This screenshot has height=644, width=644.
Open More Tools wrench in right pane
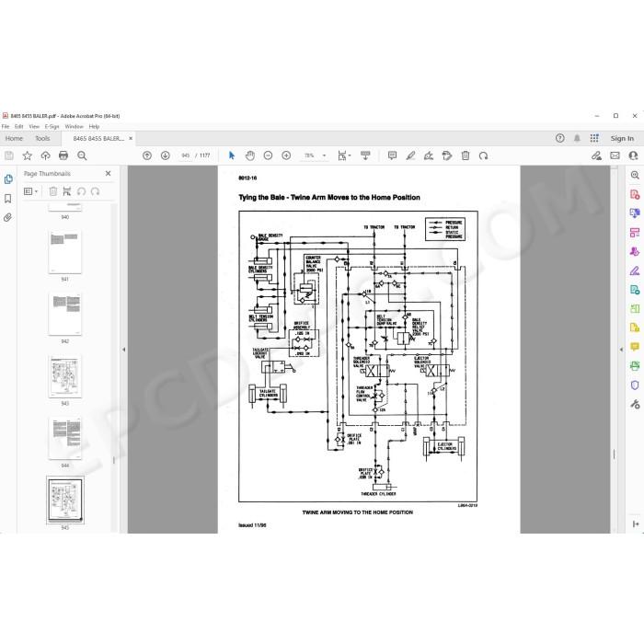635,404
